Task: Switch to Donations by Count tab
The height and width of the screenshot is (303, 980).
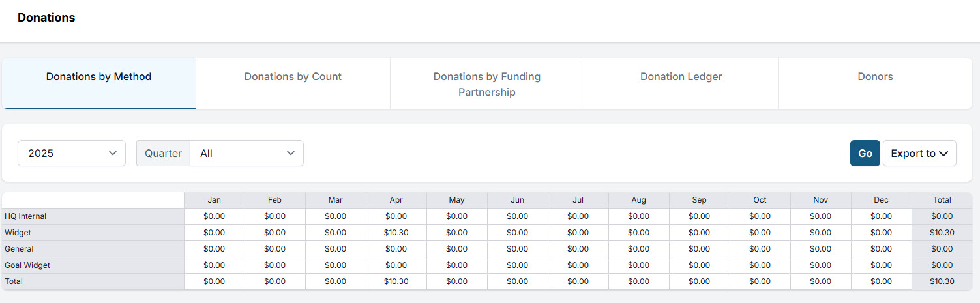Action: 293,77
